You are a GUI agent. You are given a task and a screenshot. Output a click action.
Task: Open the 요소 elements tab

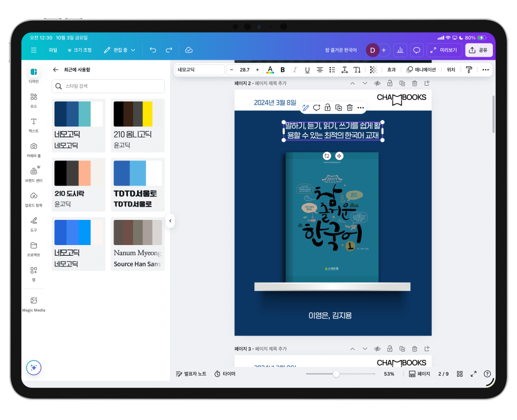34,100
